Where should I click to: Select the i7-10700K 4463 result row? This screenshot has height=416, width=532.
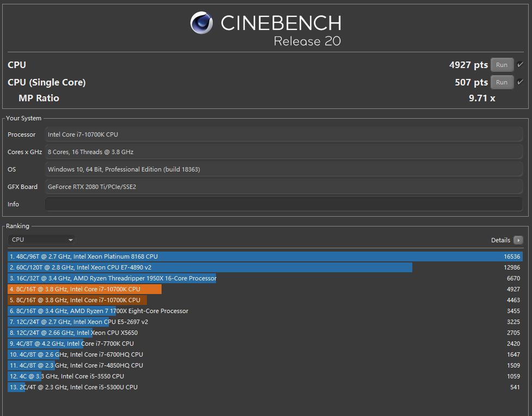click(78, 300)
